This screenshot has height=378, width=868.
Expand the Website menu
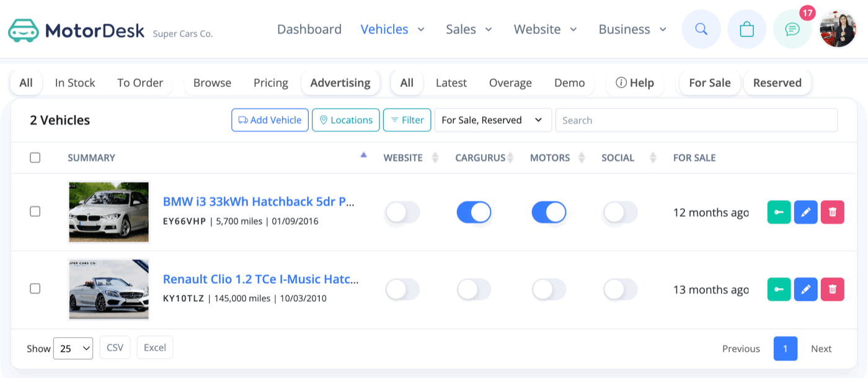(x=546, y=29)
